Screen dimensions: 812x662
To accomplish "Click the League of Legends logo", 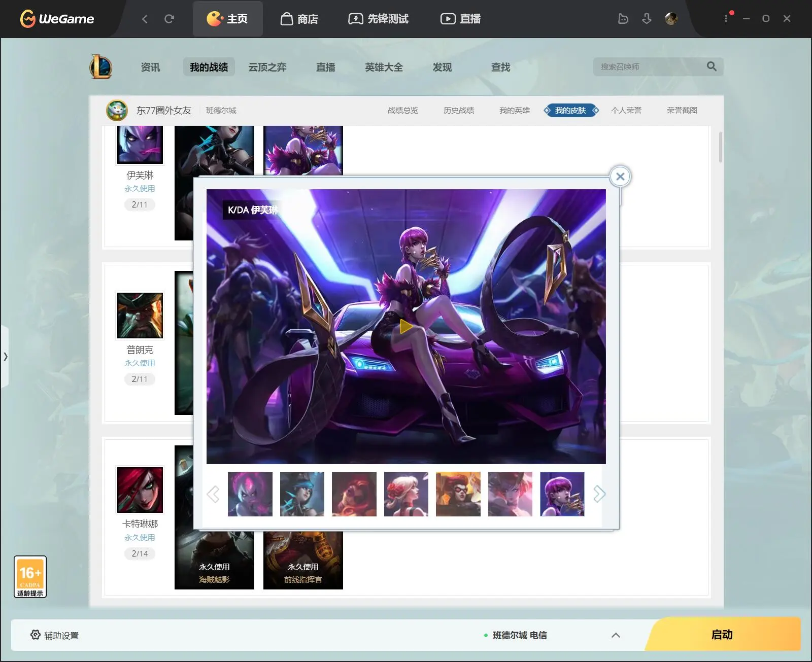I will (101, 66).
